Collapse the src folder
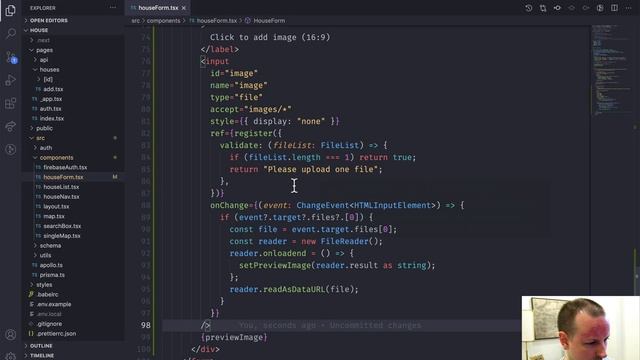This screenshot has height=360, width=640. point(40,138)
